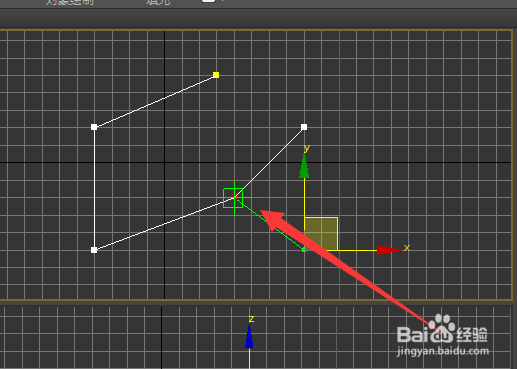Click the blue Z-axis arrow in lower viewport
517x369 pixels.
[249, 336]
